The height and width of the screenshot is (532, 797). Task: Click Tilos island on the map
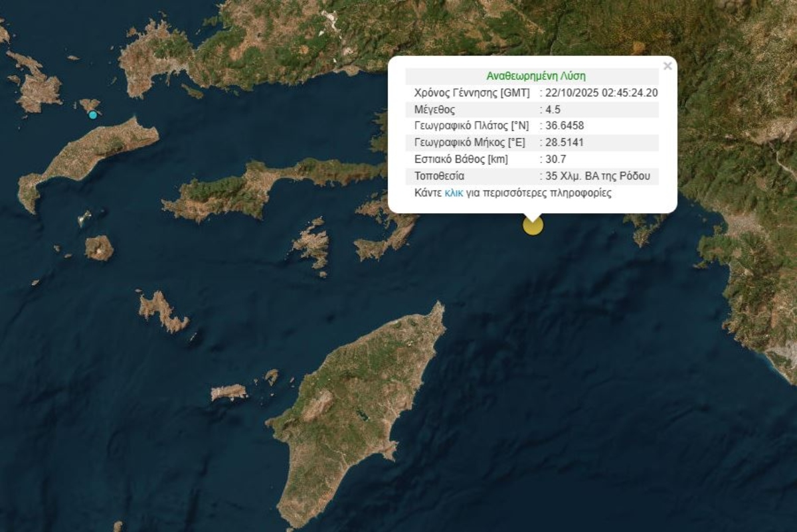click(163, 311)
